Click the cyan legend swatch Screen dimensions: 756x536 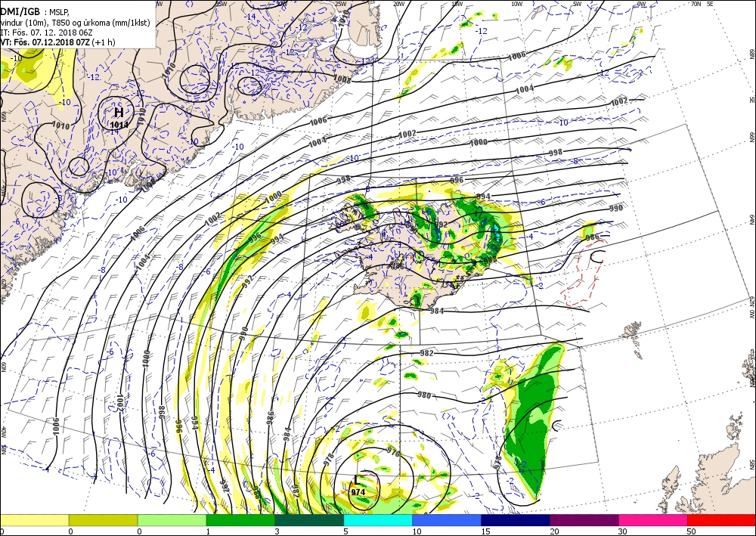coord(378,520)
